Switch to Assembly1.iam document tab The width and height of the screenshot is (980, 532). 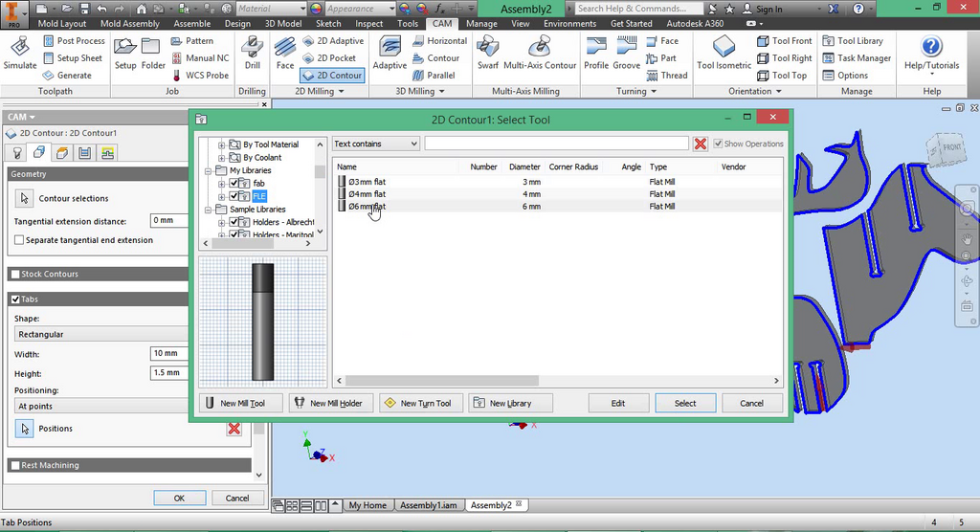[428, 505]
